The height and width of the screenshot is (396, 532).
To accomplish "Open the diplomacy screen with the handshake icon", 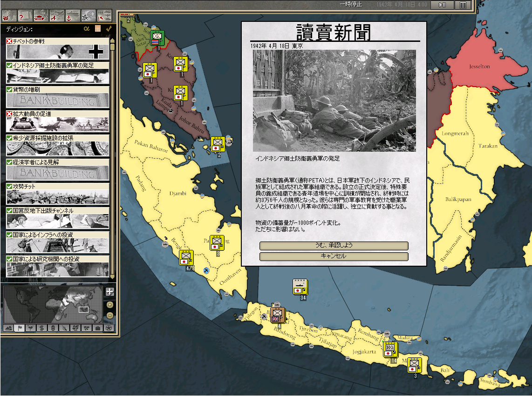I will point(9,16).
